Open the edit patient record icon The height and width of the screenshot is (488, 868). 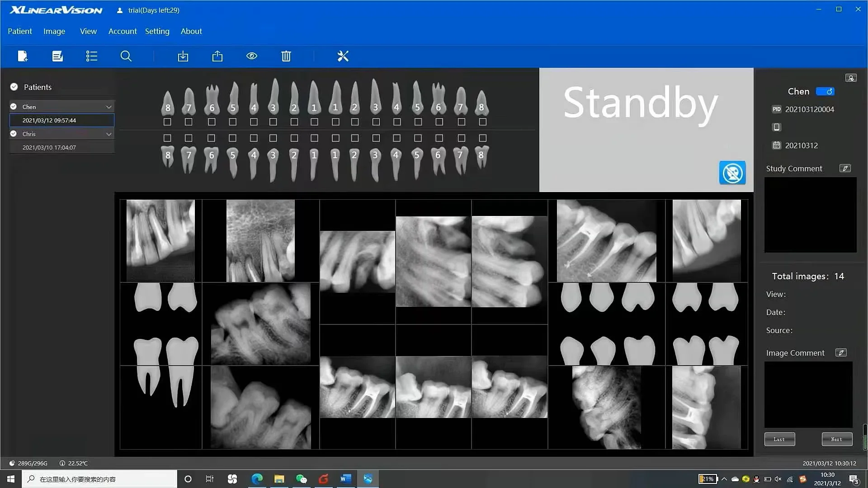coord(57,56)
